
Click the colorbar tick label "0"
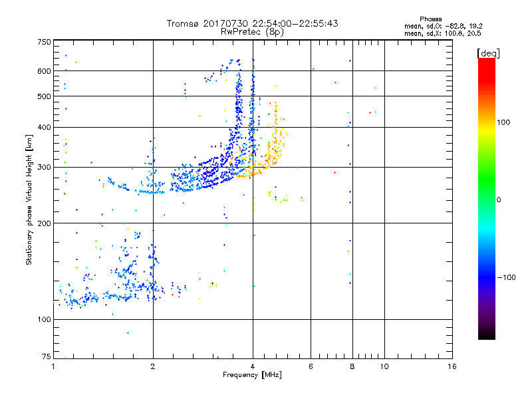point(499,200)
